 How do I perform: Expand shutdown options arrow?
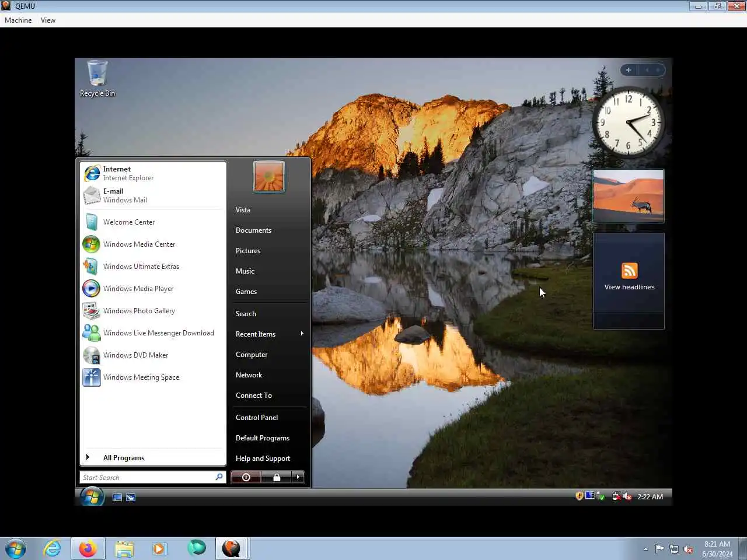298,477
